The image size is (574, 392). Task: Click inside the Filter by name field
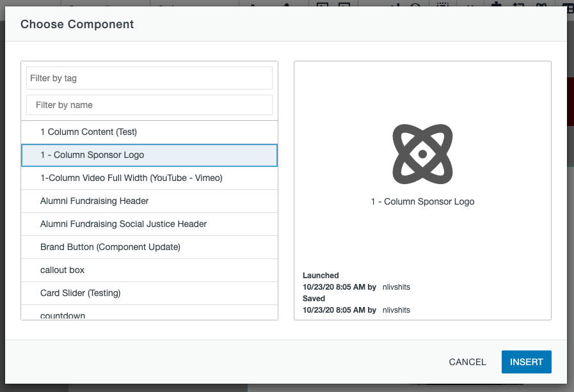click(x=149, y=105)
